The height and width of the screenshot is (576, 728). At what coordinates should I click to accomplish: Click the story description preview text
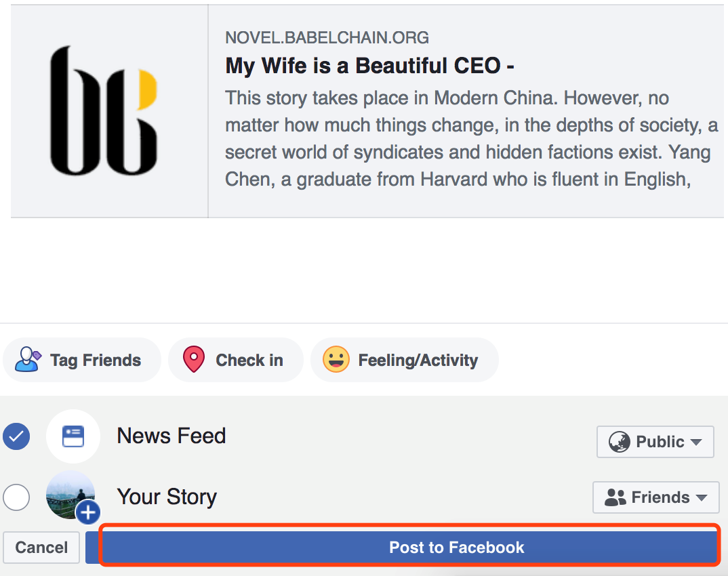click(468, 139)
